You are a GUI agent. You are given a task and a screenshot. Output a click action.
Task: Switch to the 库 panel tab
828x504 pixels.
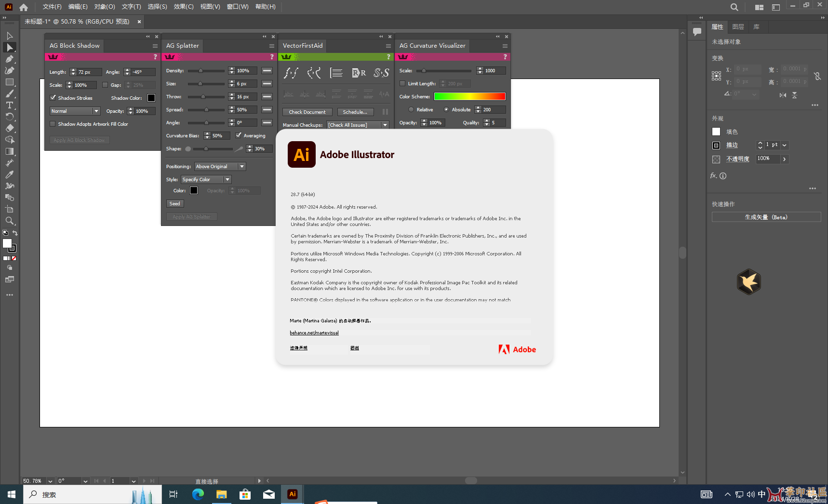(x=757, y=27)
